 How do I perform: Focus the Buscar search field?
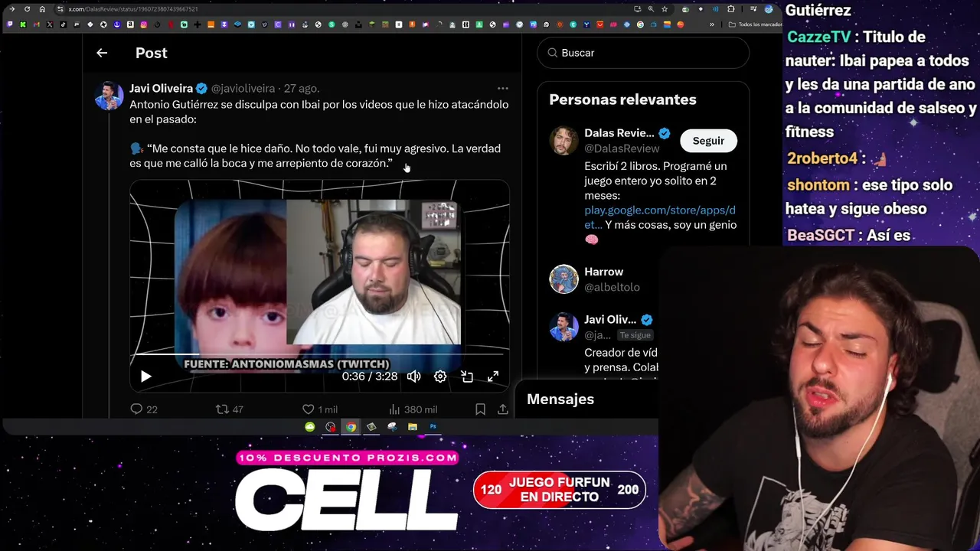[x=643, y=53]
